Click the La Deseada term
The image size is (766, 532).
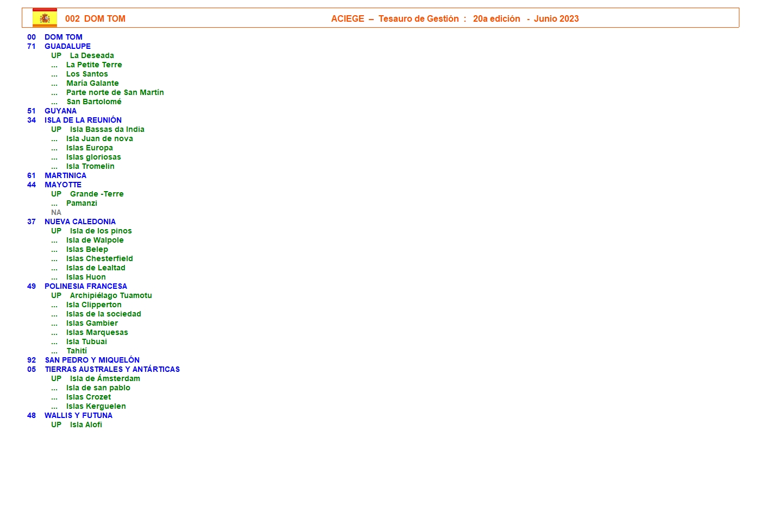coord(92,55)
